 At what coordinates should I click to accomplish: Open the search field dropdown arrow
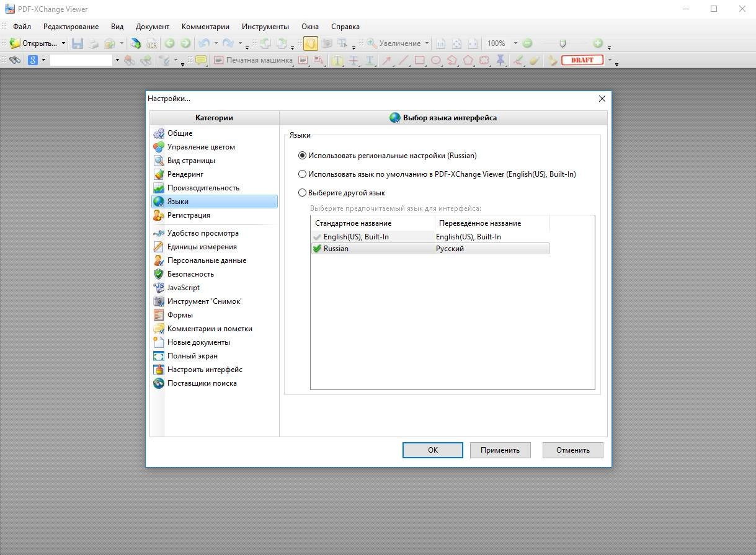point(117,60)
